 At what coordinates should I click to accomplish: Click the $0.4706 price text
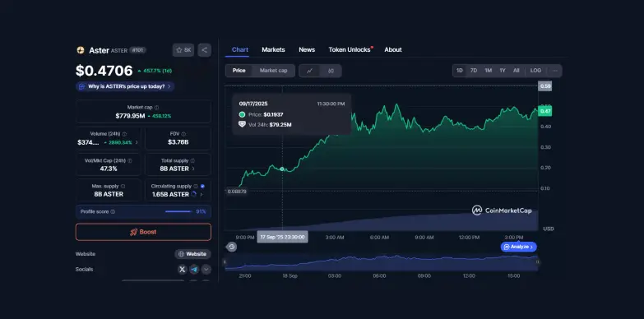[104, 71]
